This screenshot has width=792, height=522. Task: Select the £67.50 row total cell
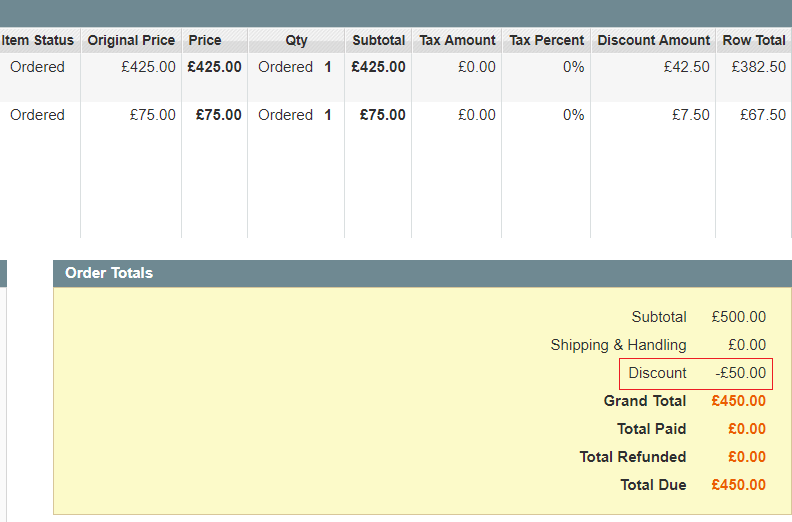coord(763,115)
